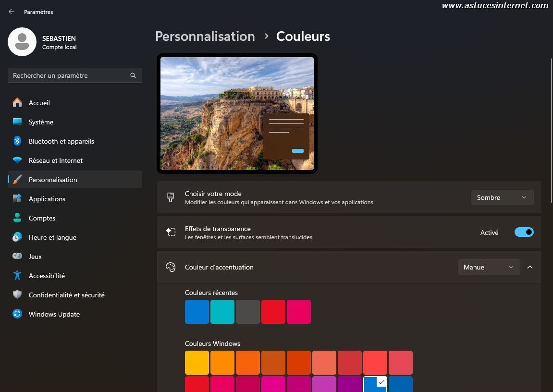
Task: Click the palette icon beside Couleur d'accentuation
Action: (171, 267)
